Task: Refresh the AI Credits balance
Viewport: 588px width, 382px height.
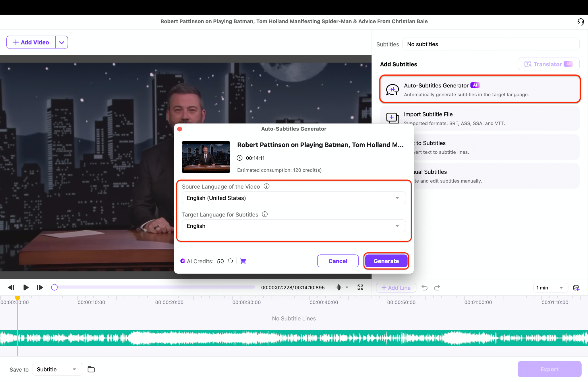Action: point(230,261)
